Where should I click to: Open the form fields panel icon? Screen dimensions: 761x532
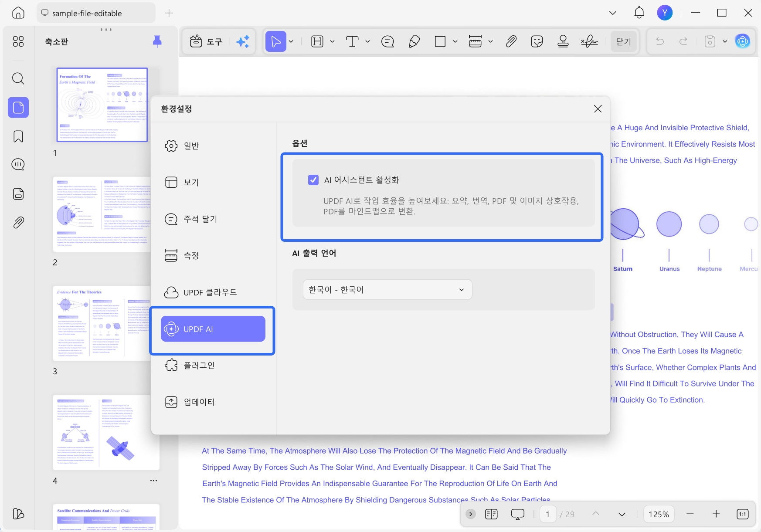(x=18, y=194)
